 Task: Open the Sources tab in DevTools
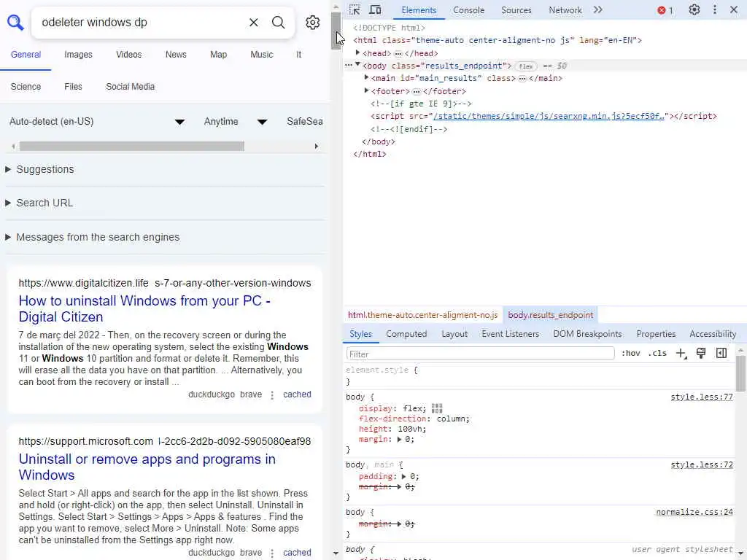click(516, 10)
